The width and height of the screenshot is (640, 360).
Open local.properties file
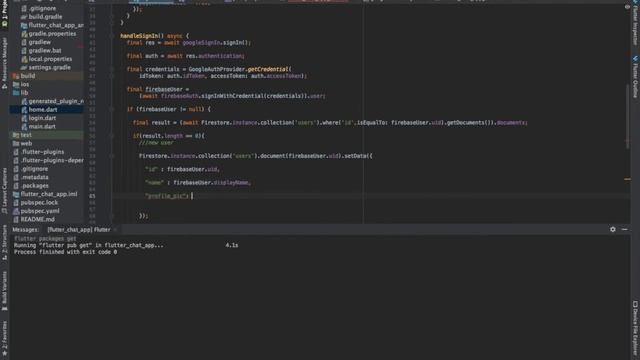point(50,59)
